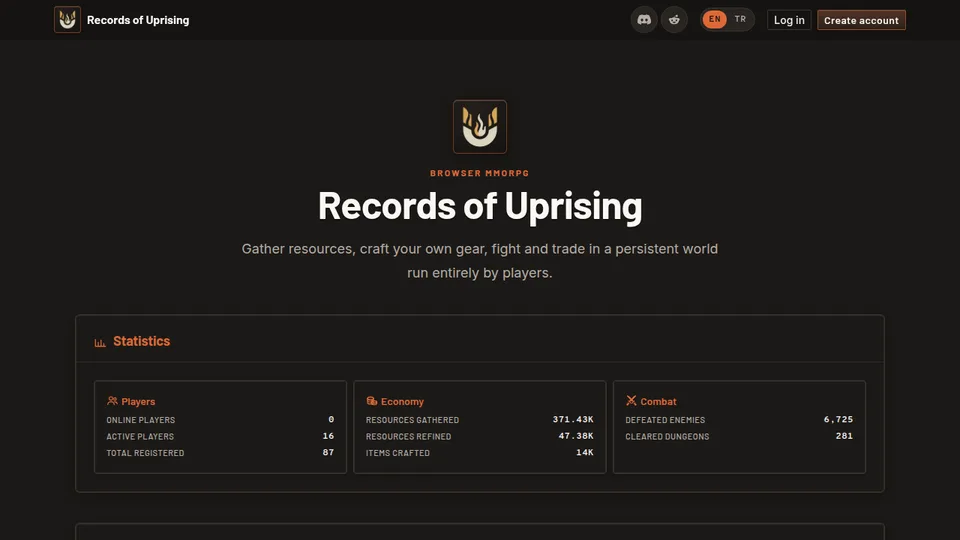Image resolution: width=960 pixels, height=540 pixels.
Task: Click the Statistics section heading
Action: pyautogui.click(x=141, y=341)
